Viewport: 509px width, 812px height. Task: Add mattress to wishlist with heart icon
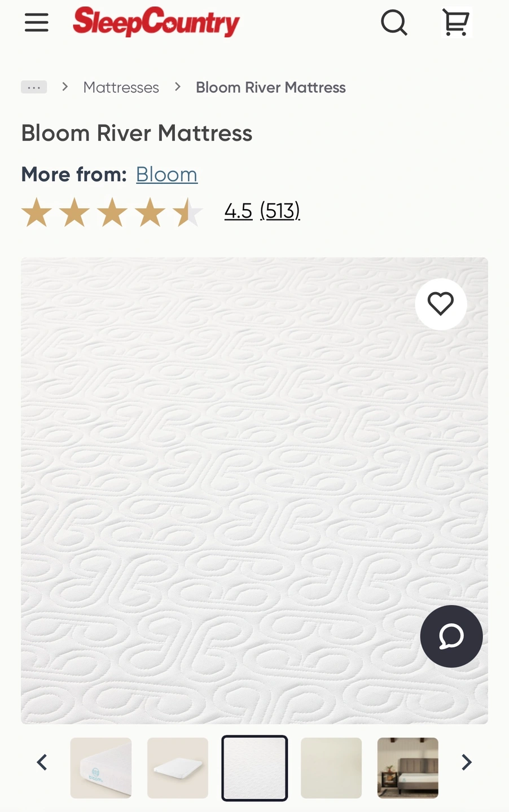click(441, 304)
